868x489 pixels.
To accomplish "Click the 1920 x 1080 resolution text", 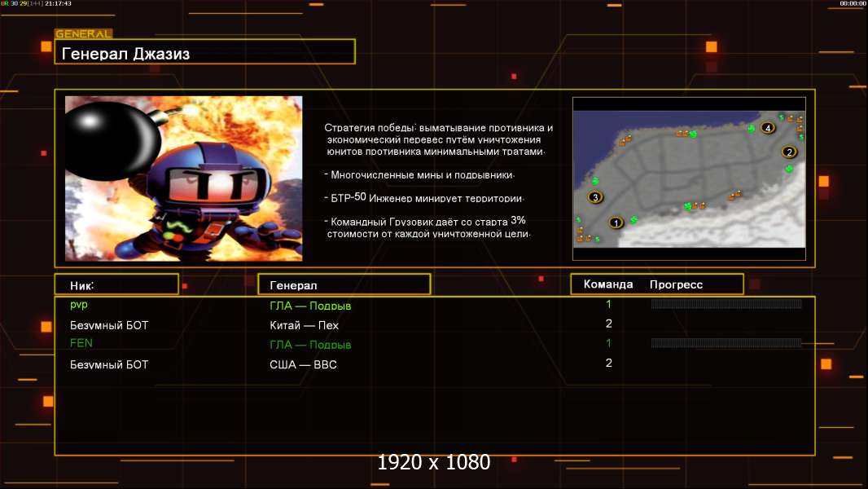I will 434,462.
